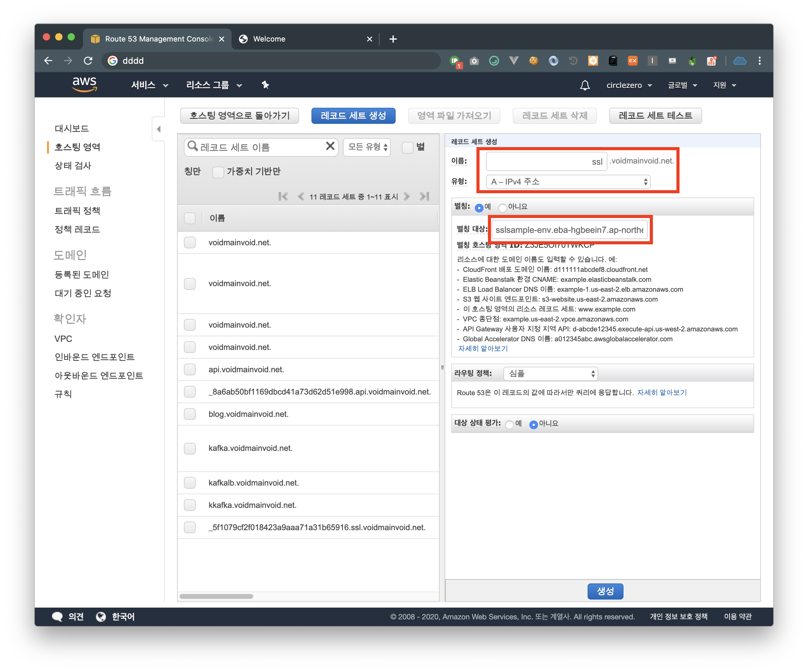Open the 서비스 menu in AWS navbar
The image size is (808, 672).
pos(149,85)
